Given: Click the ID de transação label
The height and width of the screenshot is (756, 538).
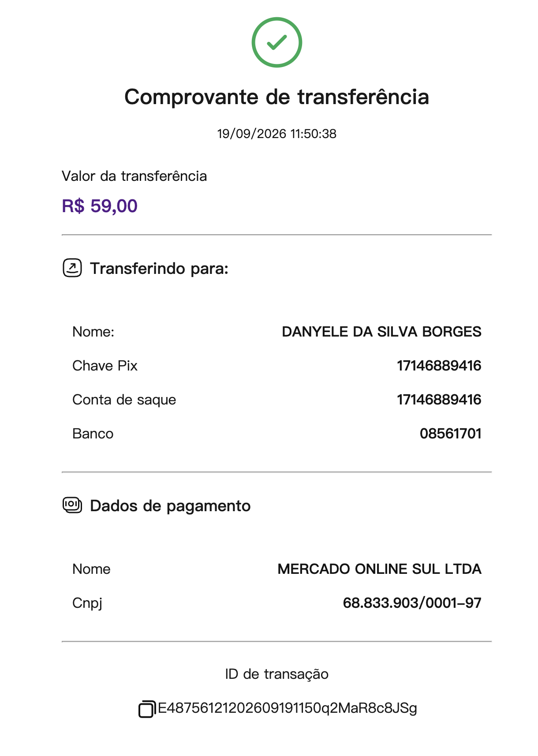Looking at the screenshot, I should pyautogui.click(x=276, y=674).
